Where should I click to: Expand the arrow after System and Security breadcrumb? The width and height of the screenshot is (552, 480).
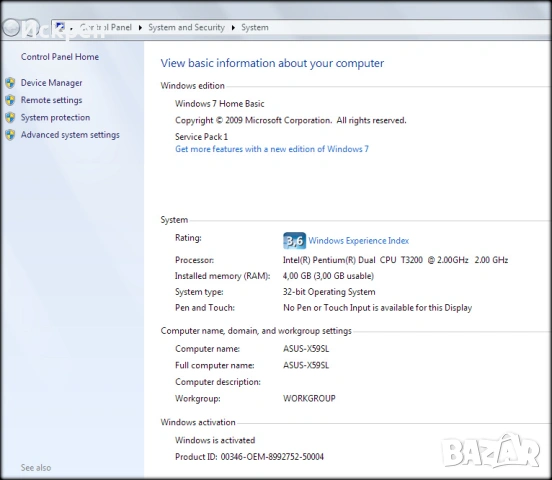pos(233,27)
